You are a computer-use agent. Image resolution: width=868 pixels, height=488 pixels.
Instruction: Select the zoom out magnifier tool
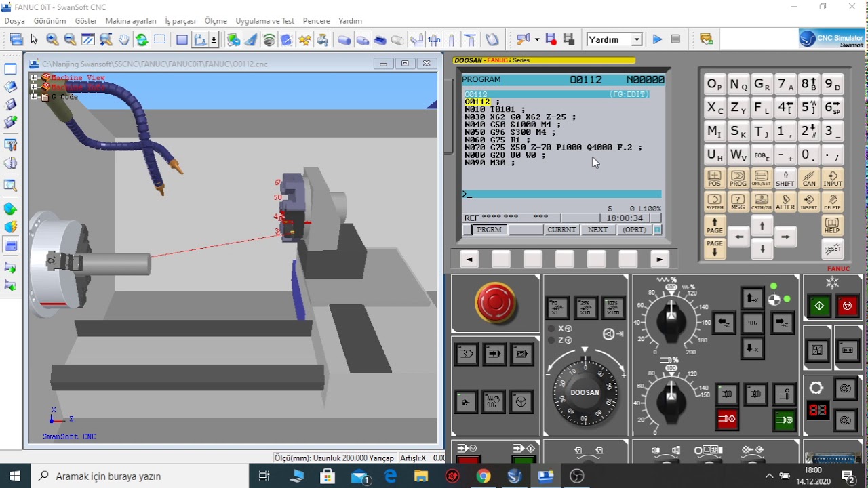[x=70, y=40]
